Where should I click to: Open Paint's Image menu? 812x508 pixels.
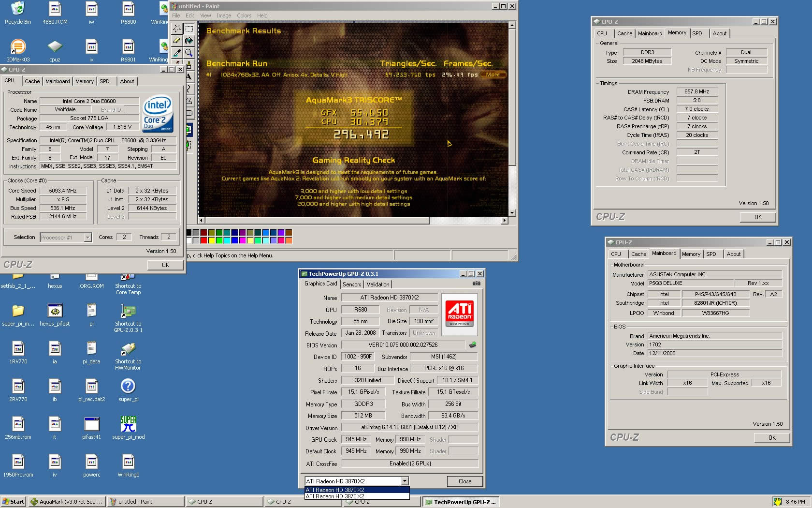point(224,15)
